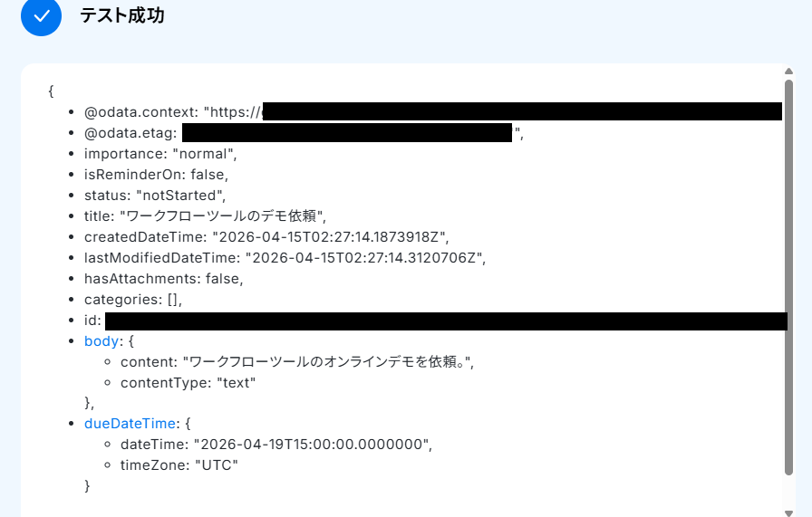Click the timeZone "UTC" value
The image size is (812, 517).
(217, 465)
